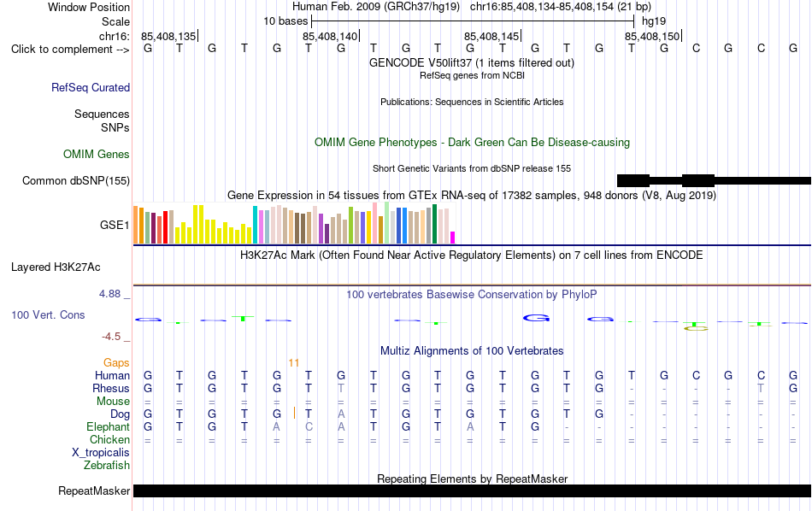
Task: Click 'Multiz Alignments of 100 Vertebrates' title
Action: 472,350
